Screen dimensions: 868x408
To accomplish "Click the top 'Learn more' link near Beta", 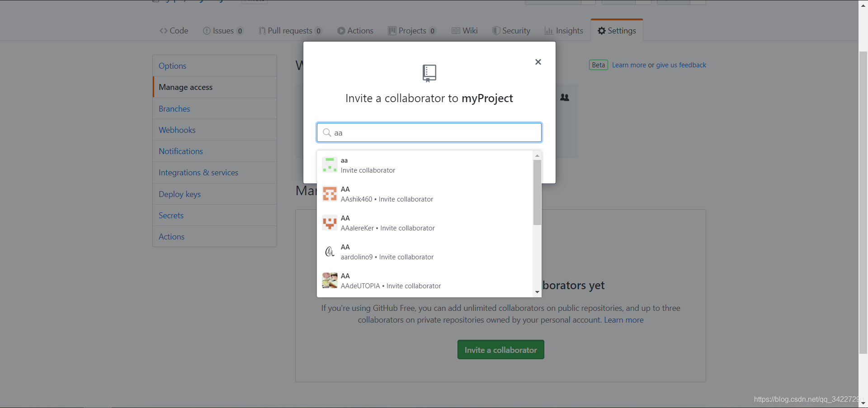I will 629,65.
